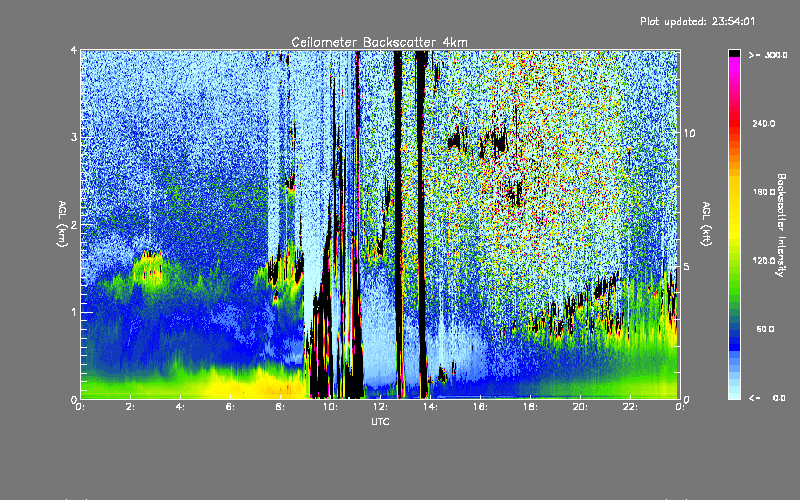Select the "12:" hour tick on the UTC axis

(380, 407)
